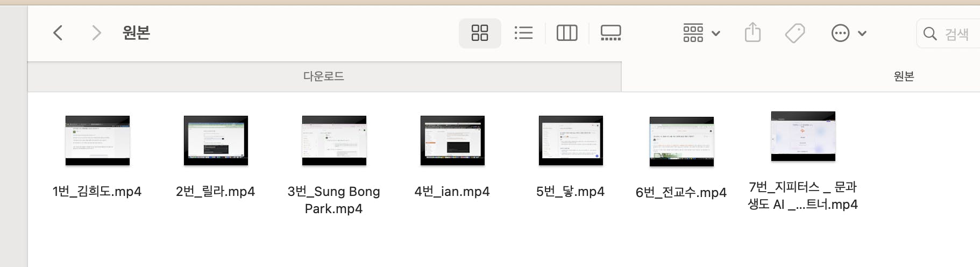
Task: Click the tag icon to edit tags
Action: [795, 33]
